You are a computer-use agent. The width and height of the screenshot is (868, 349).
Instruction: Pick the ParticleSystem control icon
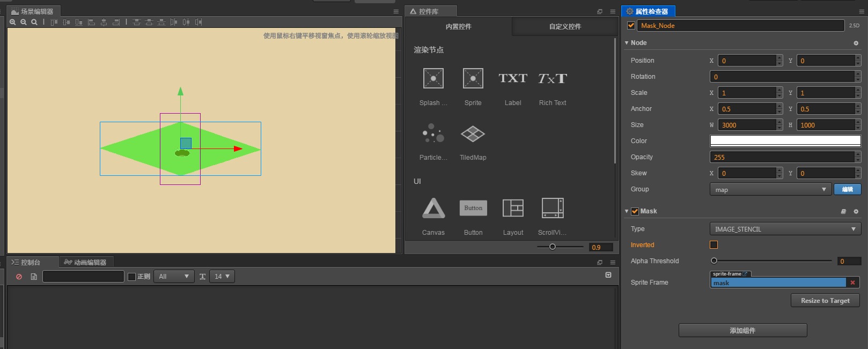[433, 133]
